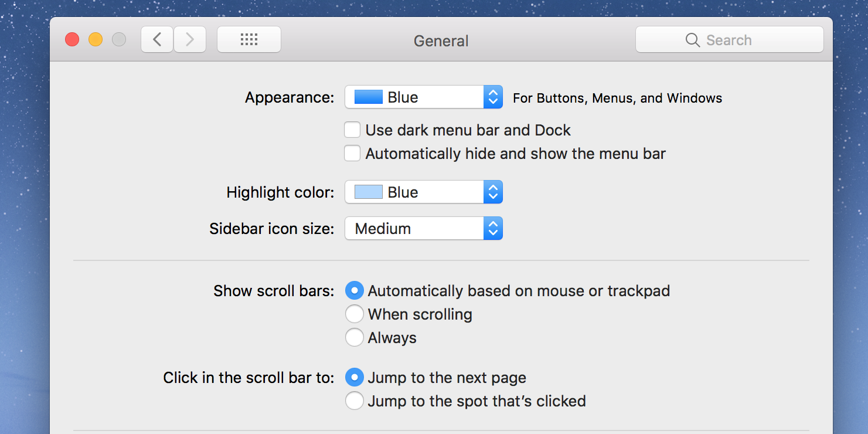Viewport: 868px width, 434px height.
Task: Click the magnifying glass search icon
Action: click(692, 40)
